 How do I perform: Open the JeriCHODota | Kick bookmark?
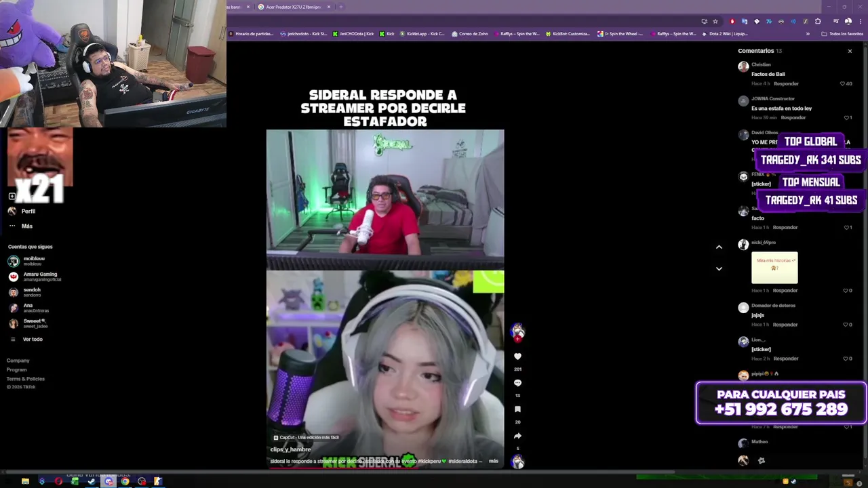click(353, 33)
